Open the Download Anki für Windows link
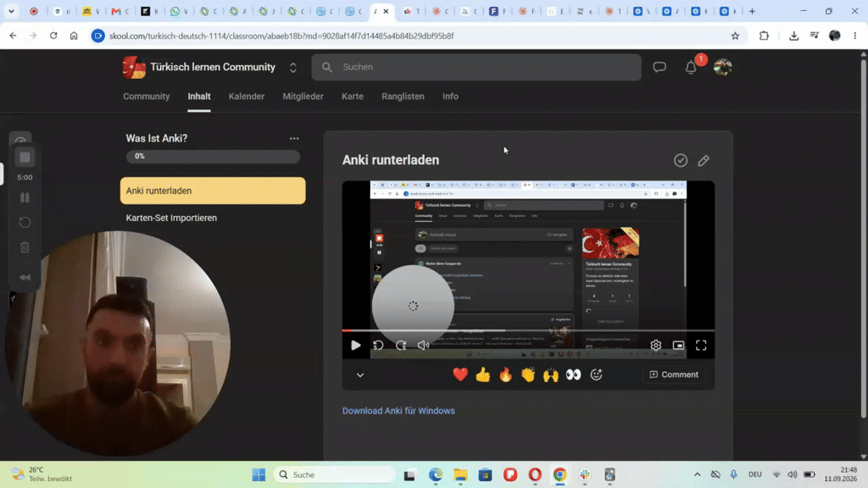The height and width of the screenshot is (488, 868). pyautogui.click(x=398, y=411)
